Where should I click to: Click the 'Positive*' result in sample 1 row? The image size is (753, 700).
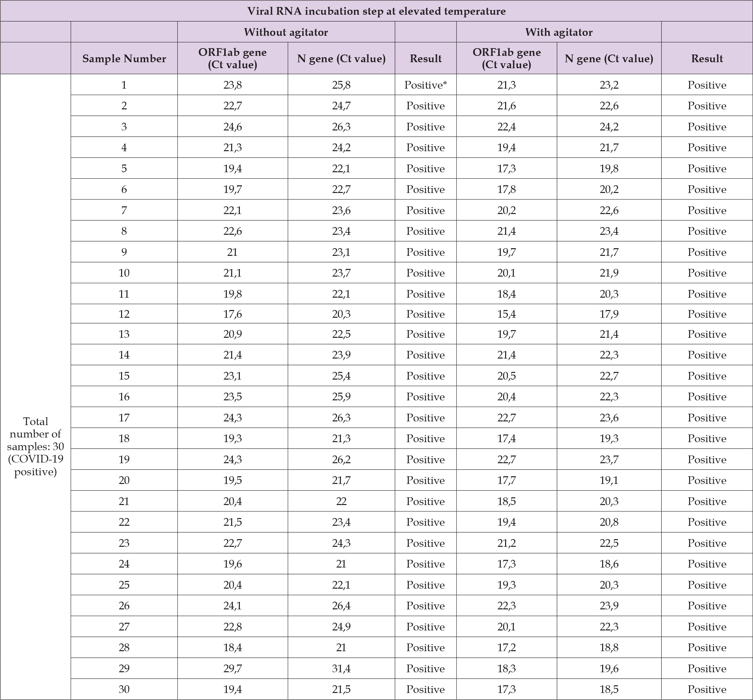426,85
